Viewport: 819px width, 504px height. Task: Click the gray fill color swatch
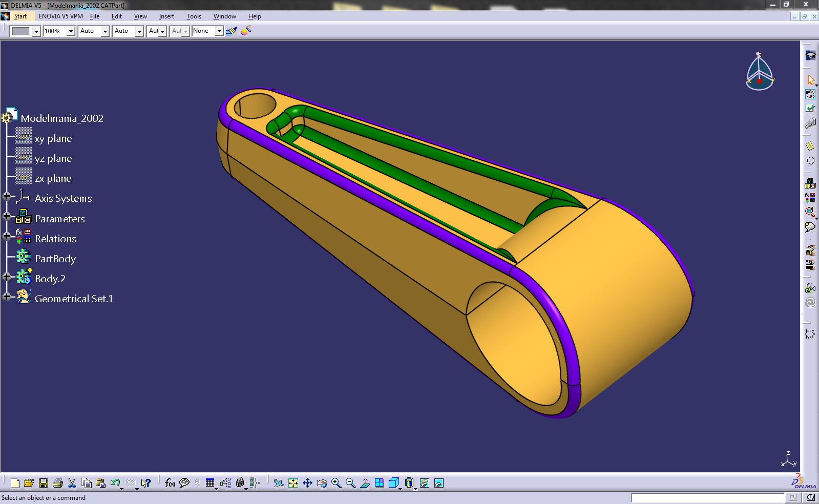coord(21,31)
